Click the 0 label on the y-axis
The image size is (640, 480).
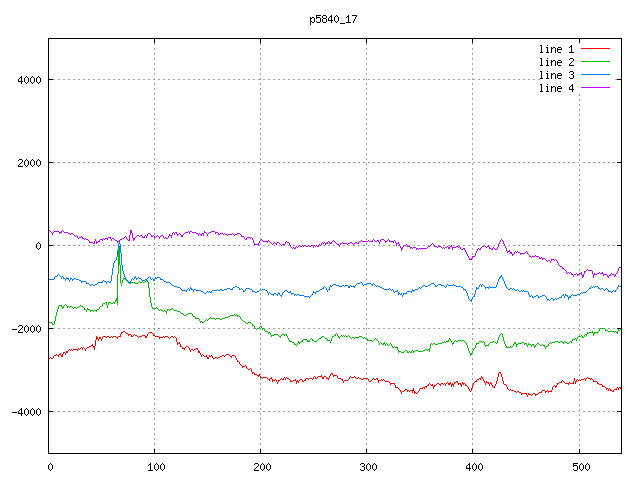pos(38,246)
